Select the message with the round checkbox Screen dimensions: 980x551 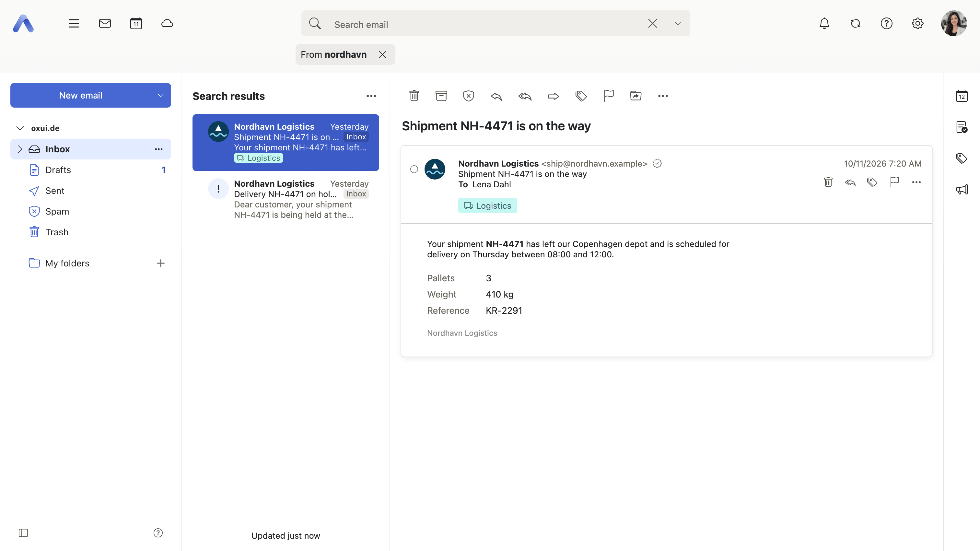[x=414, y=169]
